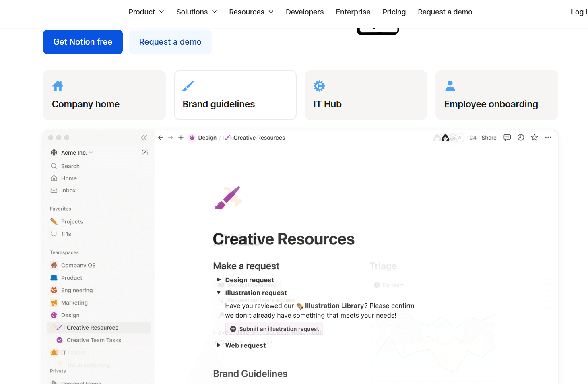Select the Brand guidelines tab
Screen dimensions: 588x384
(x=235, y=95)
